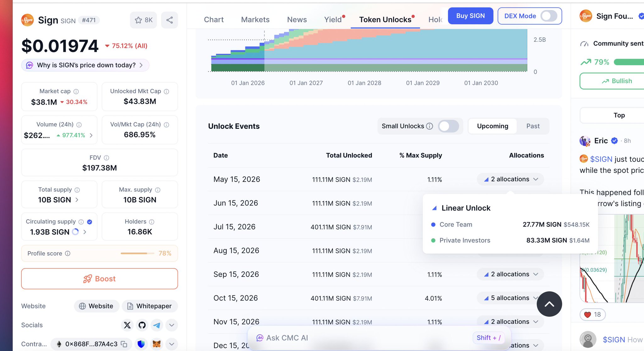Click the scroll-to-top arrow button
Image resolution: width=644 pixels, height=351 pixels.
coord(549,304)
